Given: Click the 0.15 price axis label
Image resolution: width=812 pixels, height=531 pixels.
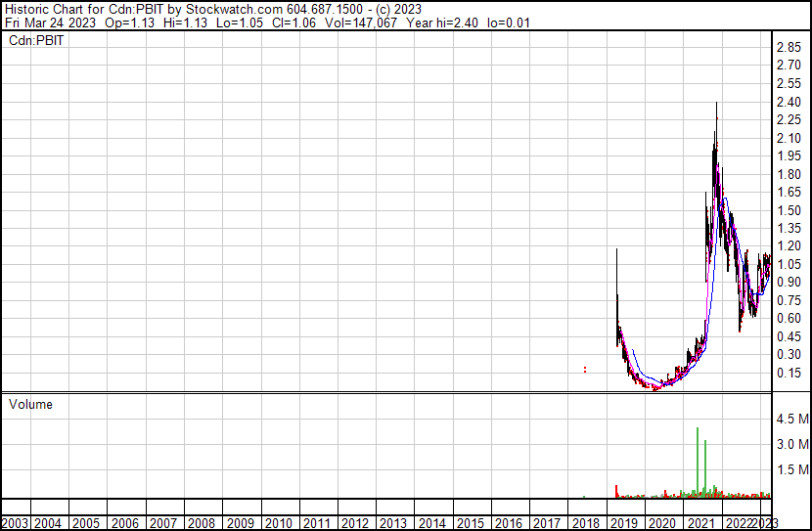Looking at the screenshot, I should tap(789, 373).
